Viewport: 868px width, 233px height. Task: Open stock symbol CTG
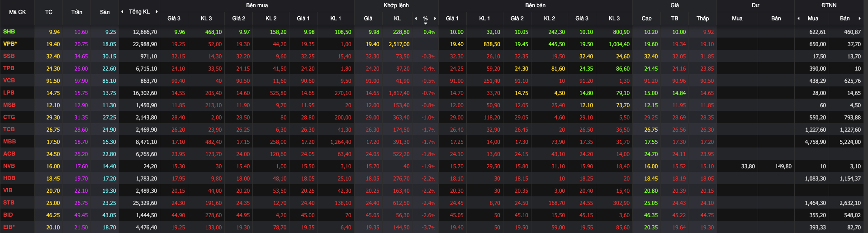pos(9,117)
